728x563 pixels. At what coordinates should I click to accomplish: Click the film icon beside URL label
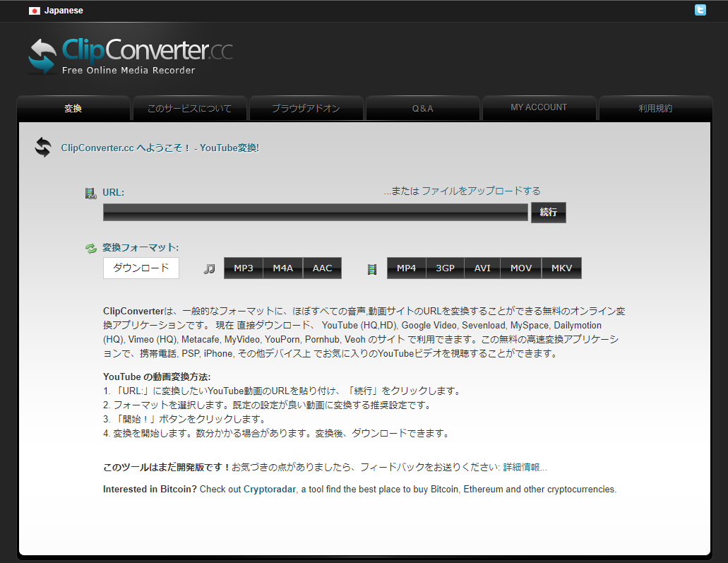click(90, 194)
